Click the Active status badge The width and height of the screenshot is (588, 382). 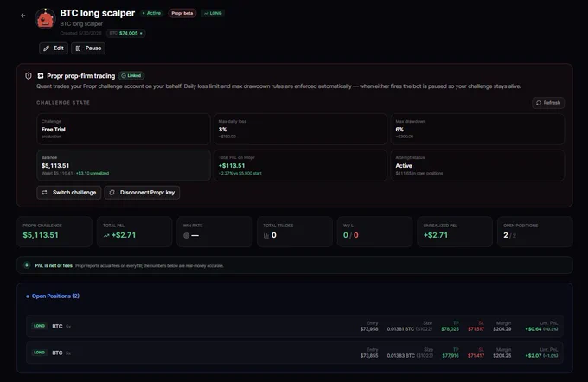[151, 13]
